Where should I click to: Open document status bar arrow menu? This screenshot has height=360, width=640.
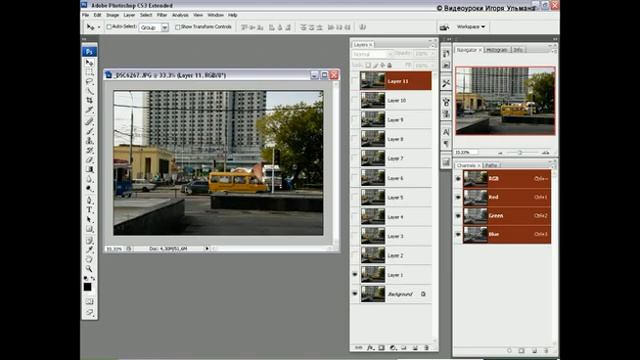tap(207, 249)
